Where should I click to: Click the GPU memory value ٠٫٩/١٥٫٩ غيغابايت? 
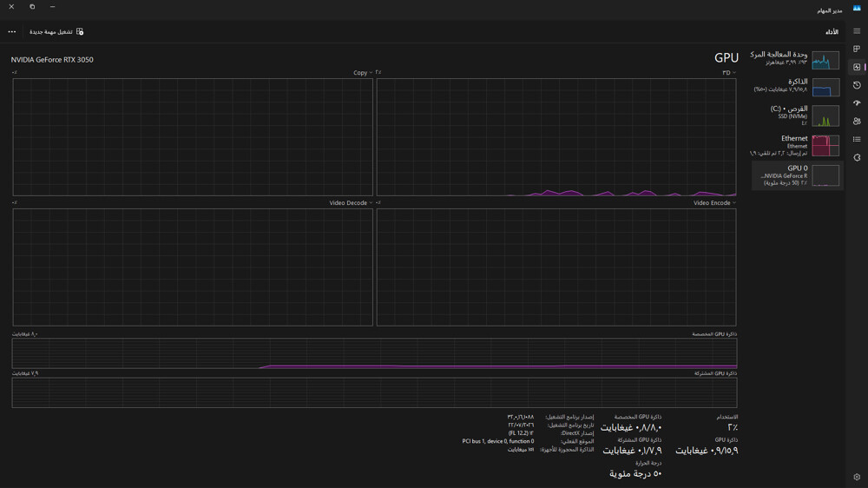point(707,451)
